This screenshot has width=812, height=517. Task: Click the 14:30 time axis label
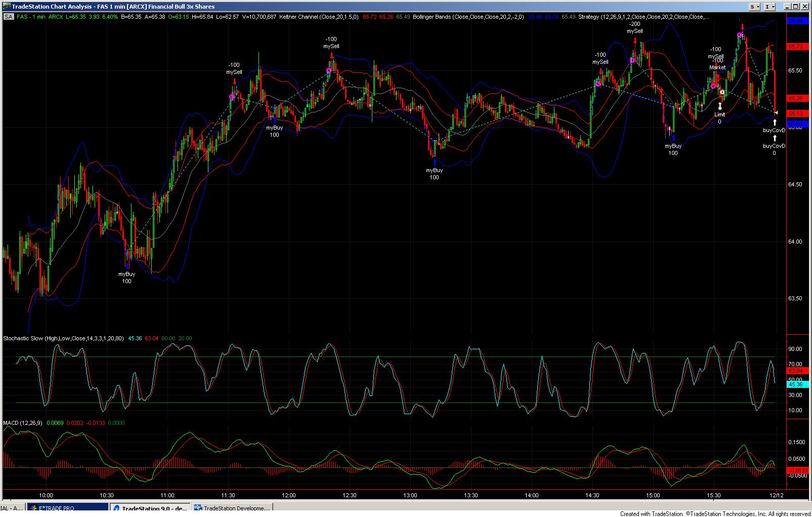pos(592,495)
